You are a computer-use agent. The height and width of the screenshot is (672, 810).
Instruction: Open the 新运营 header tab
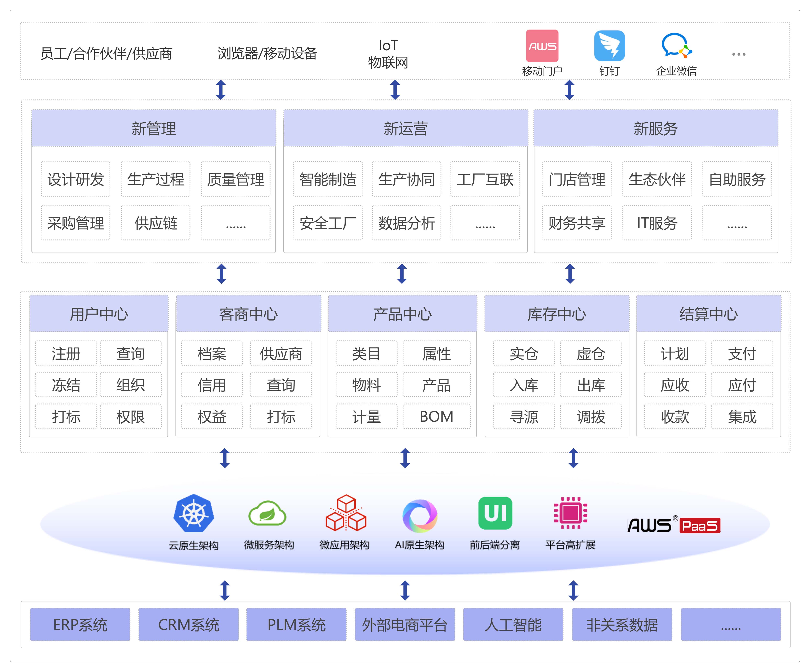(405, 128)
